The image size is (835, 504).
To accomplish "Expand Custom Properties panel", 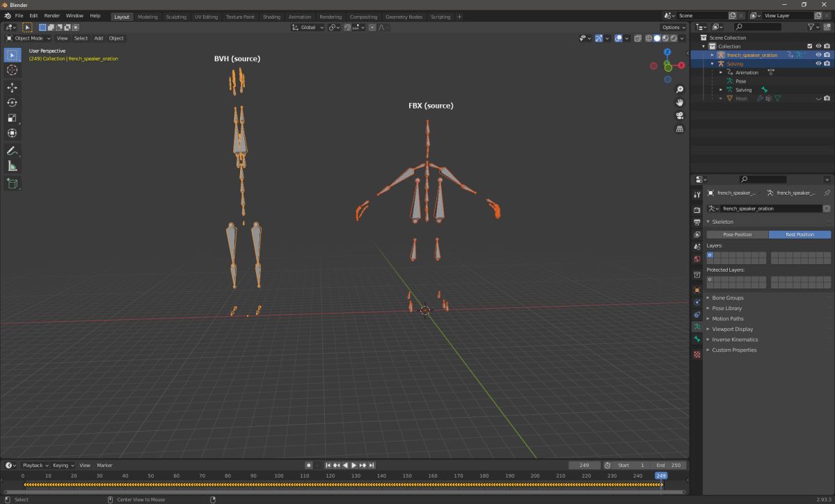I will [734, 350].
